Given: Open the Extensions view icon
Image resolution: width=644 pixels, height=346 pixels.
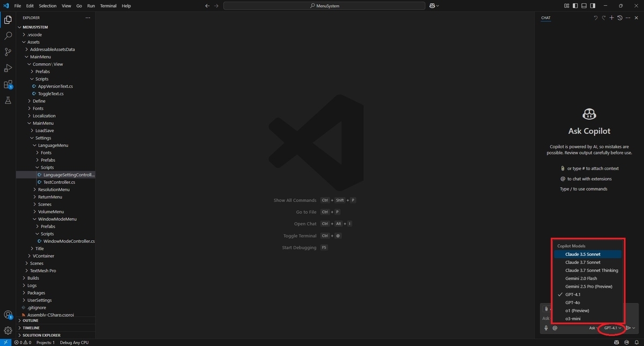Looking at the screenshot, I should (8, 84).
